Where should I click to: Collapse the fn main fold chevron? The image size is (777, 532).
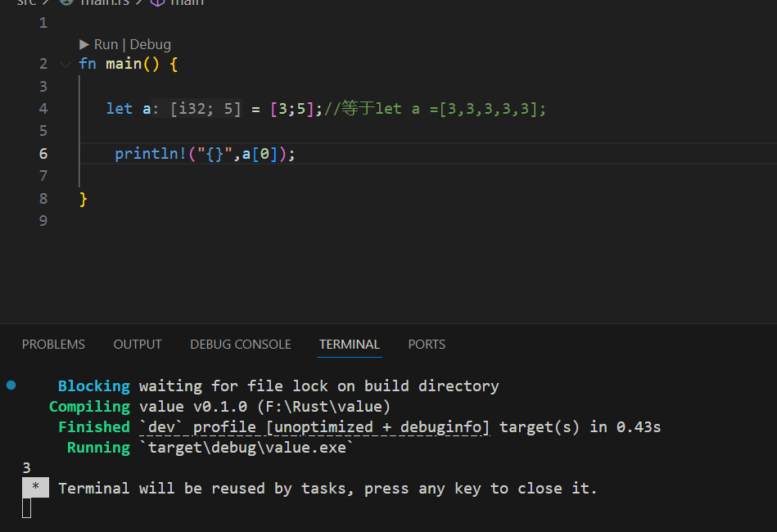point(65,64)
